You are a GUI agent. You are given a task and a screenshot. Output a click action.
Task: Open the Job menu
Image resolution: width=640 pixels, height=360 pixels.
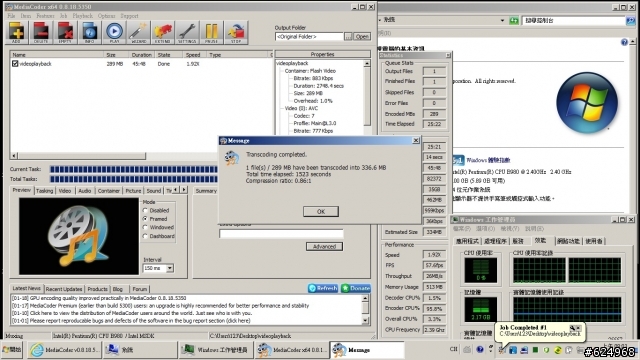click(x=63, y=16)
